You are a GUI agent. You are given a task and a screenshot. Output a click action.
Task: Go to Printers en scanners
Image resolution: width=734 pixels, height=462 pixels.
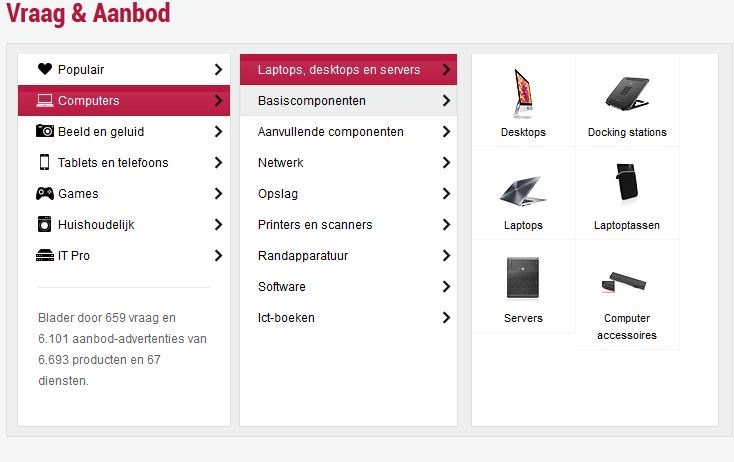315,225
